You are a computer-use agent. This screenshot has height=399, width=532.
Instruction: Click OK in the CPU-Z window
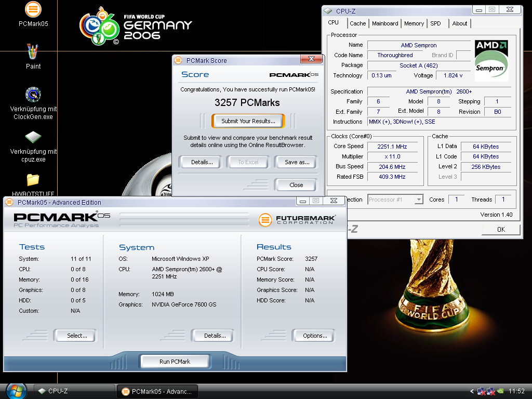pos(501,229)
